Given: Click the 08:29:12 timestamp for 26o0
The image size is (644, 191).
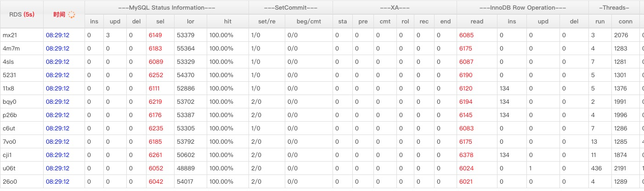Looking at the screenshot, I should [x=57, y=181].
